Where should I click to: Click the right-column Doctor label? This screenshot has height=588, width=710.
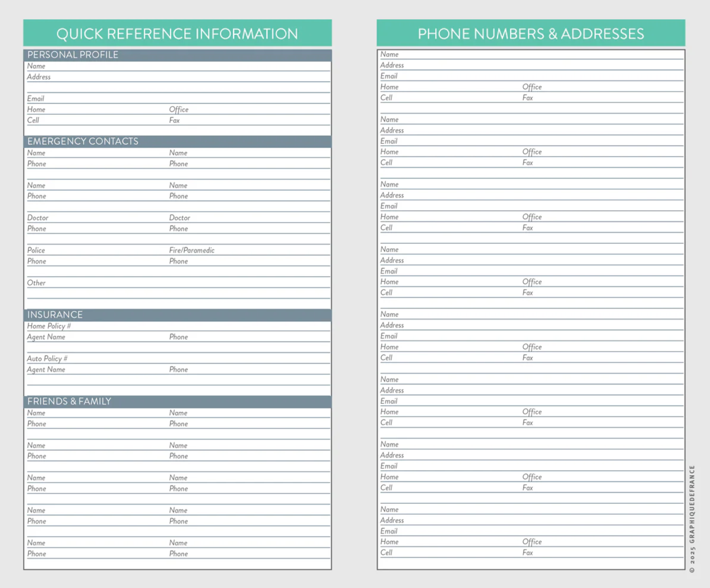tap(179, 218)
